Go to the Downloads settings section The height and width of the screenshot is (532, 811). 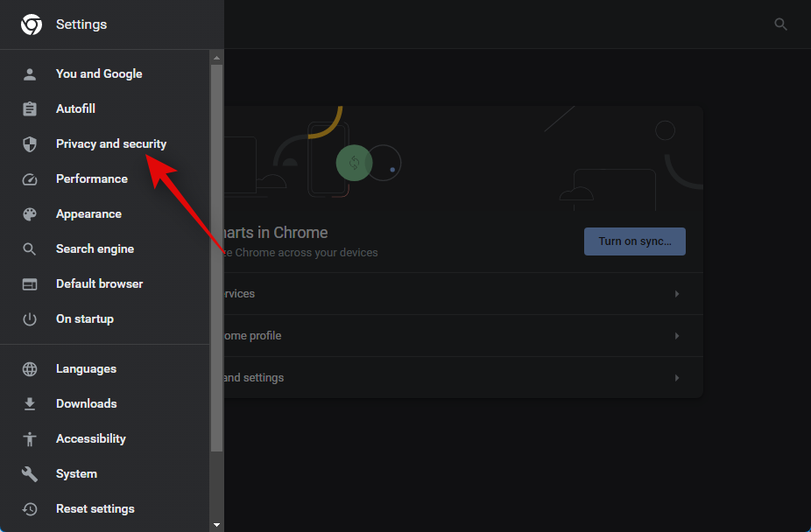[x=86, y=404]
